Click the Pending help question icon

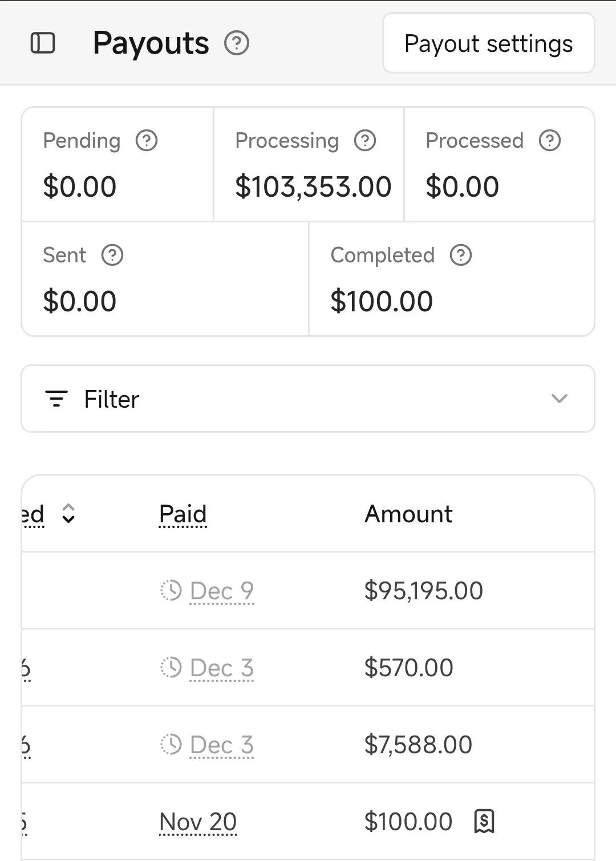147,140
